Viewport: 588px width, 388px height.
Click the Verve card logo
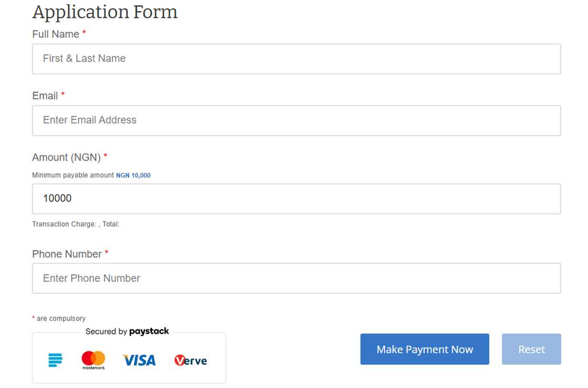click(191, 360)
